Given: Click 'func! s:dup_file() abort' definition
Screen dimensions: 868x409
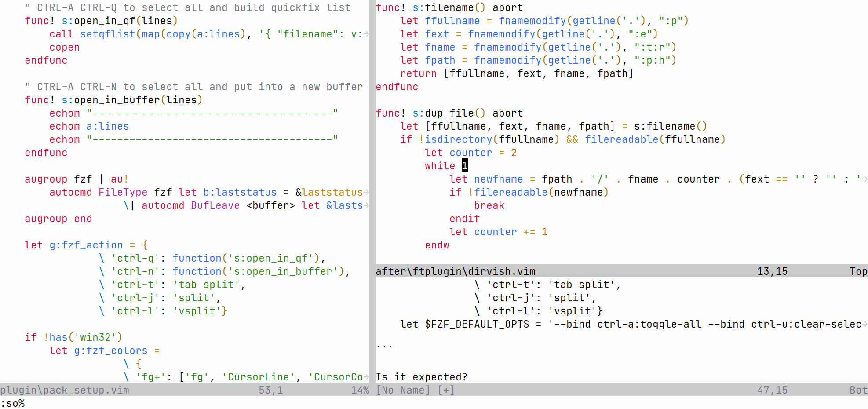Looking at the screenshot, I should [449, 113].
